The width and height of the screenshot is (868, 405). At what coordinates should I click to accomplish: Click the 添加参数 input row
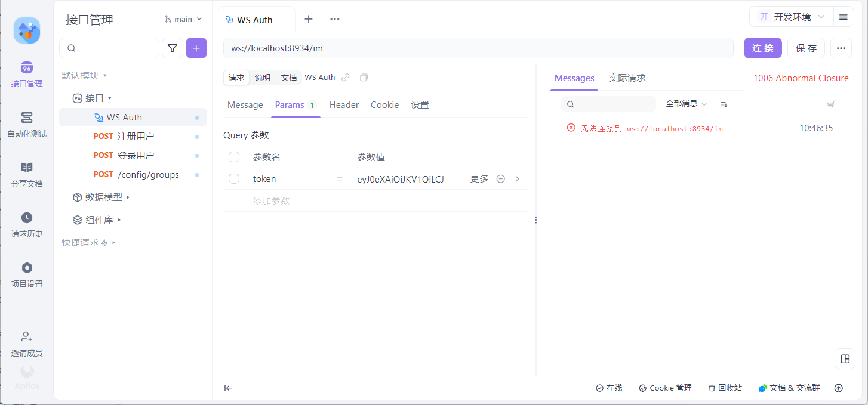375,201
